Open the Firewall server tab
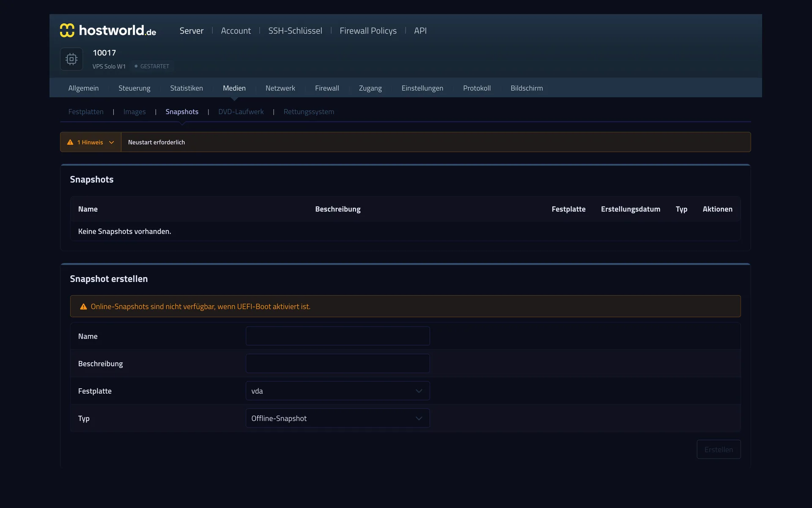The image size is (812, 508). coord(327,88)
